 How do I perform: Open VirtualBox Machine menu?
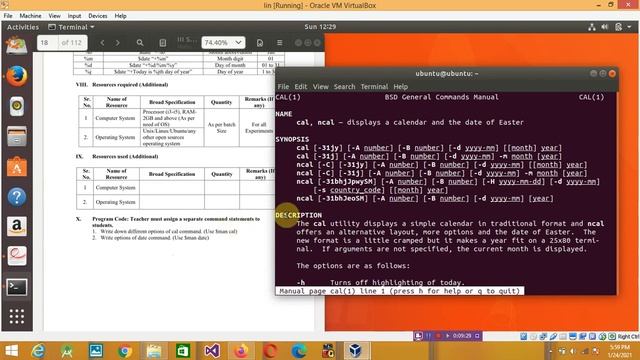(30, 16)
